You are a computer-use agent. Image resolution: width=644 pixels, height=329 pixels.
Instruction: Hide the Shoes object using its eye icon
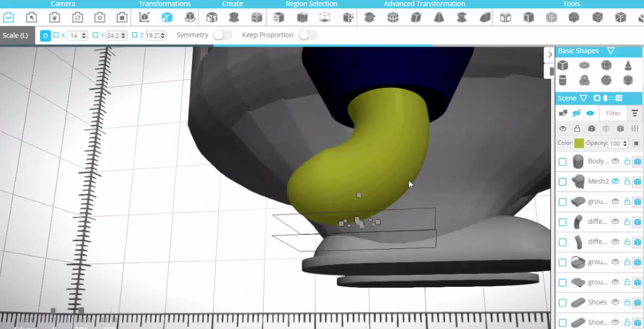615,302
